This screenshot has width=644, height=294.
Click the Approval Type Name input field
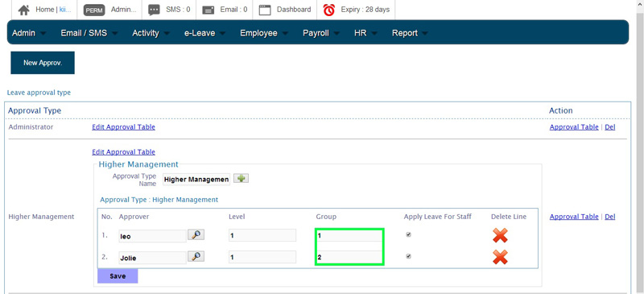pyautogui.click(x=196, y=180)
